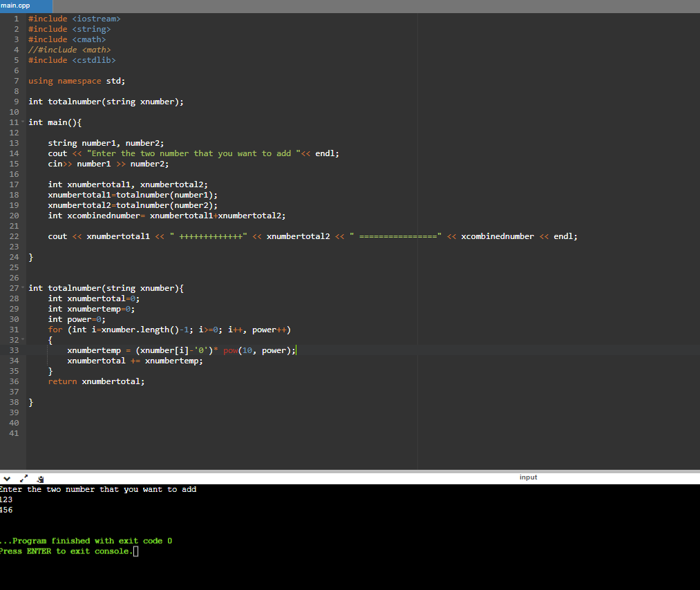700x590 pixels.
Task: Click the prototype 'int totalnumber(string xnumber);' line
Action: click(106, 102)
